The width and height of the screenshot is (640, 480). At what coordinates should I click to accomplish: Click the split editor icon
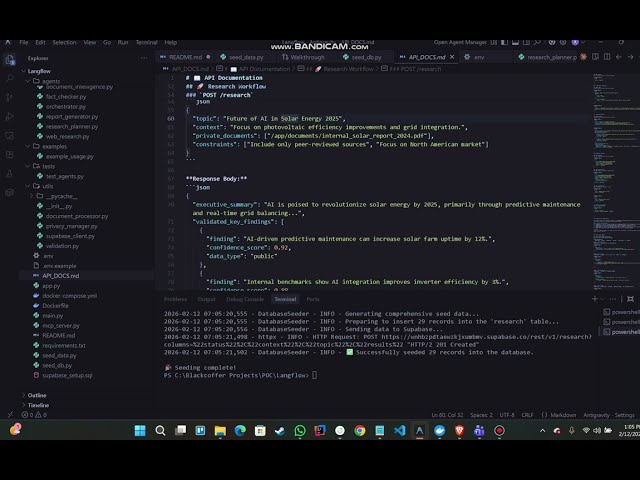607,57
